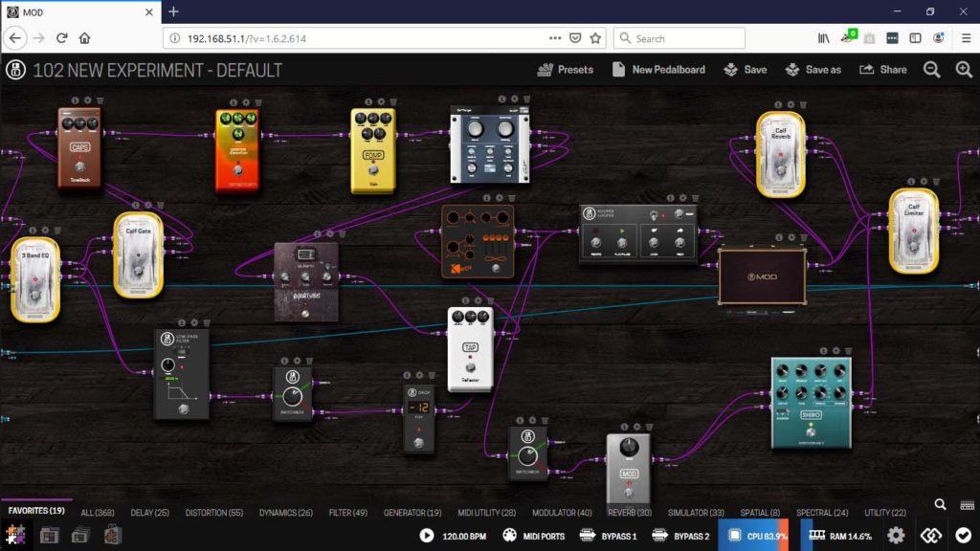Click the browser Search field
The height and width of the screenshot is (551, 980).
click(x=679, y=38)
